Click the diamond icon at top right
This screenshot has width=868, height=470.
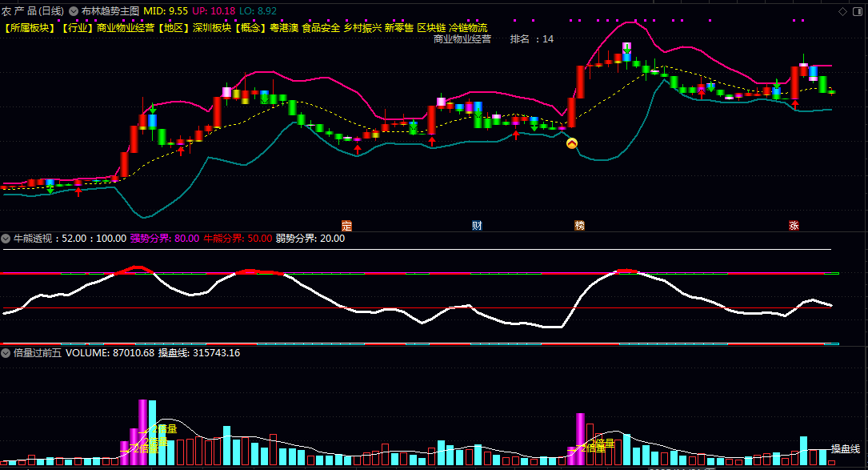coord(842,11)
